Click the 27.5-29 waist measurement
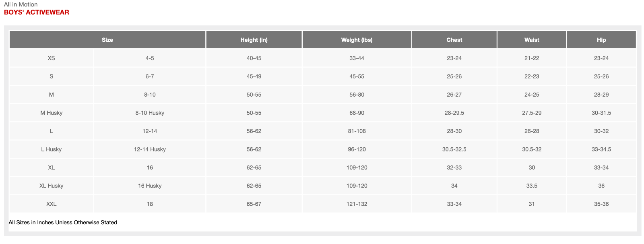This screenshot has height=244, width=644. (531, 113)
